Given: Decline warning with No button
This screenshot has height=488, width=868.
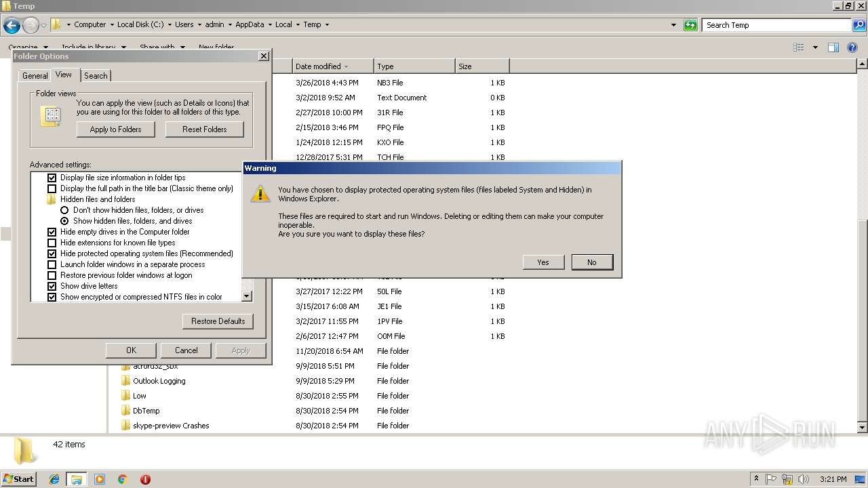Looking at the screenshot, I should point(592,262).
